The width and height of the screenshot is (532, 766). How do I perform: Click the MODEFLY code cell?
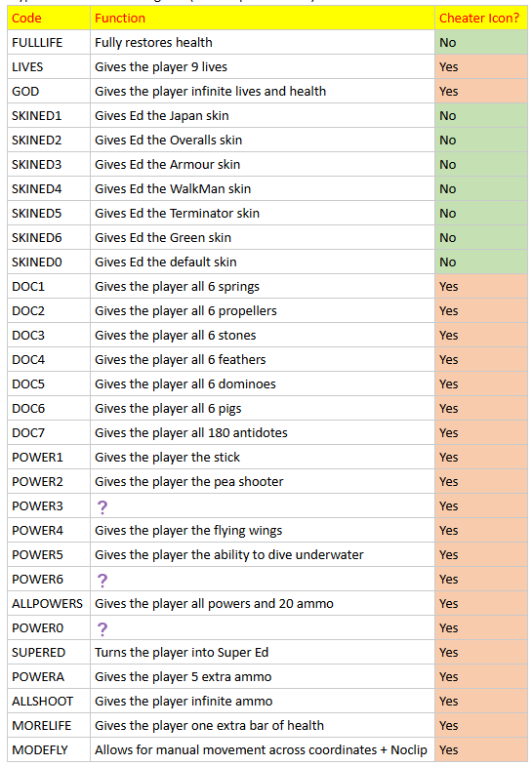coord(49,749)
